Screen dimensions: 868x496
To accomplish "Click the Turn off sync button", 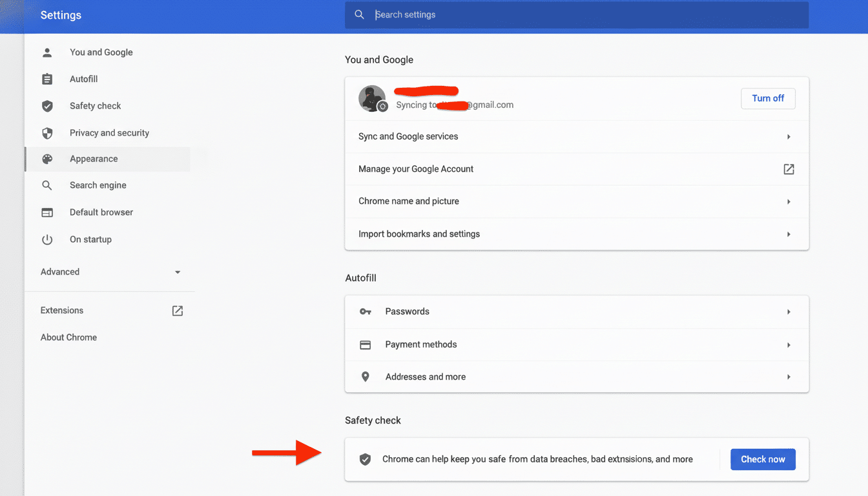I will pyautogui.click(x=768, y=98).
